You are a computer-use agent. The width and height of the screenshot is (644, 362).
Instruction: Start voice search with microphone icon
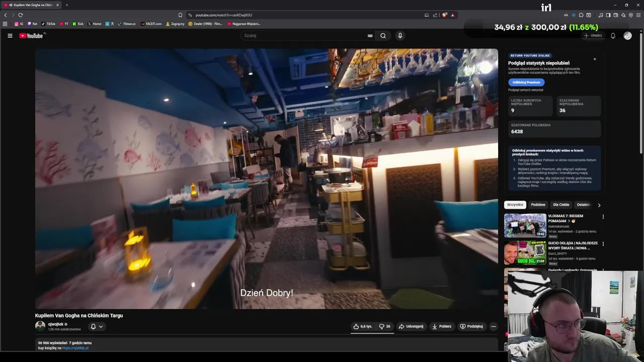tap(400, 36)
